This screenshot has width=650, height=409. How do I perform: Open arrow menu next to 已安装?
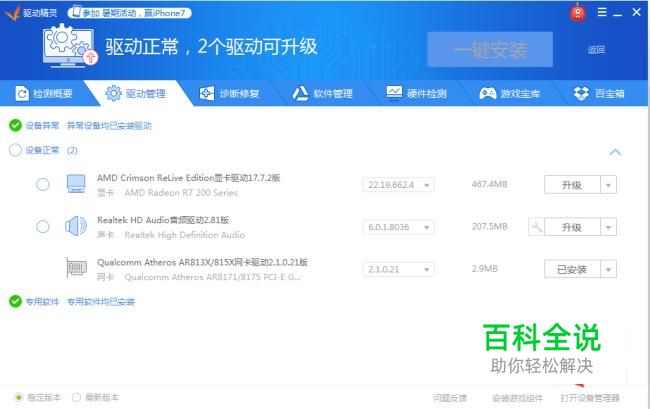click(609, 269)
